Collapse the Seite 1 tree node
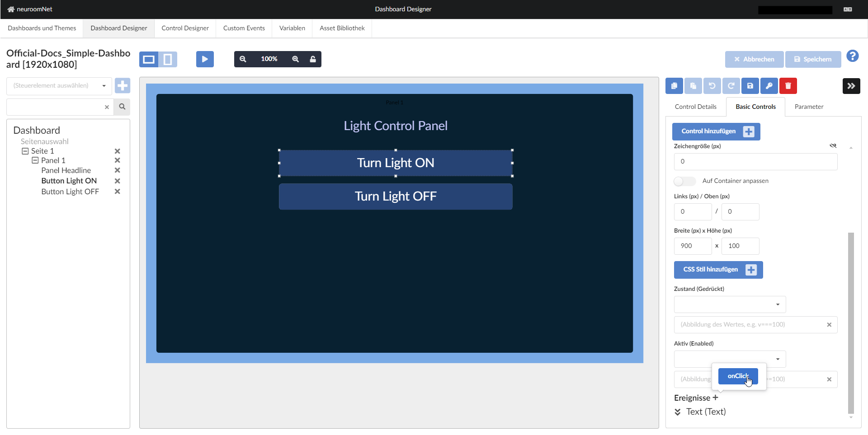Image resolution: width=868 pixels, height=435 pixels. point(26,151)
